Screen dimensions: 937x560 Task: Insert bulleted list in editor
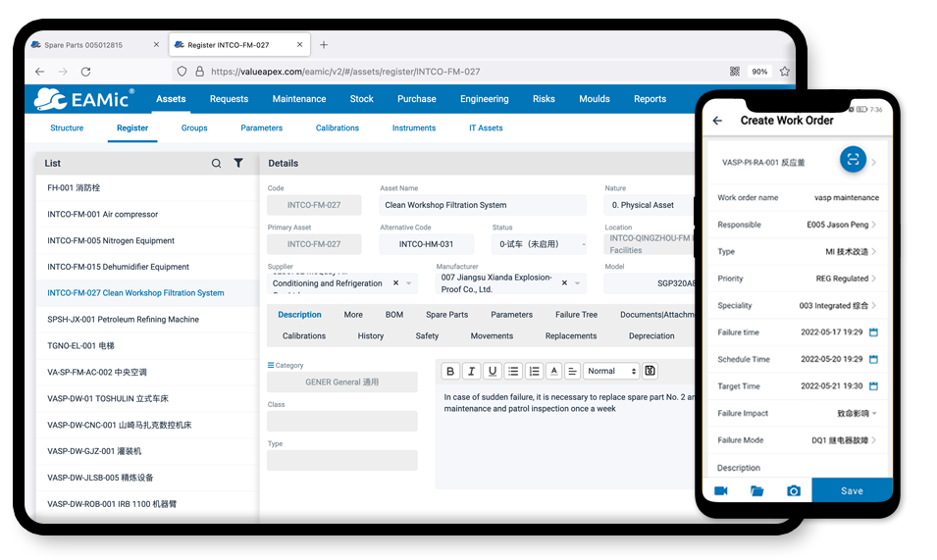pos(513,372)
